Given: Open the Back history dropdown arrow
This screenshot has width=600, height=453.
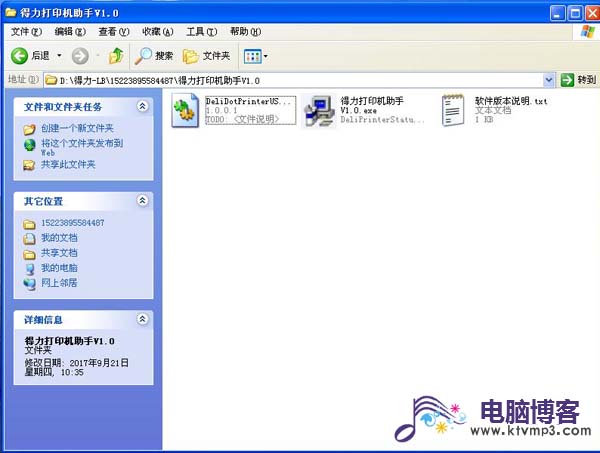Looking at the screenshot, I should (x=59, y=56).
